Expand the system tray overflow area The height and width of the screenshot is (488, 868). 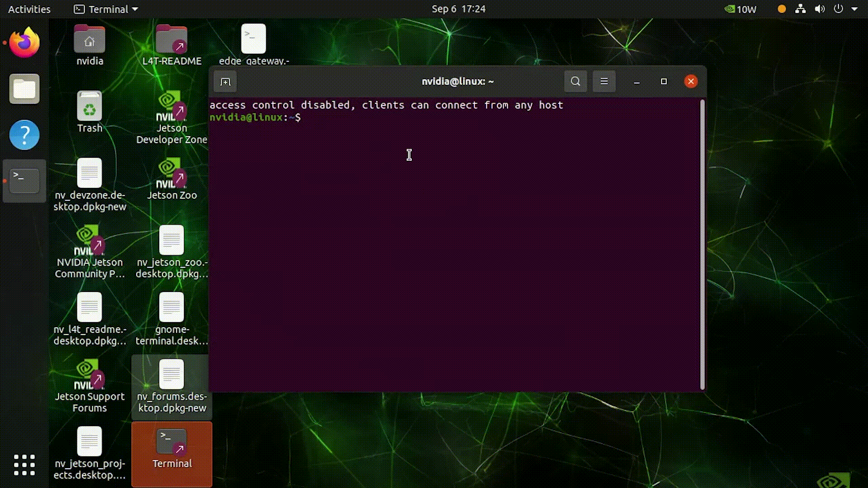(857, 9)
